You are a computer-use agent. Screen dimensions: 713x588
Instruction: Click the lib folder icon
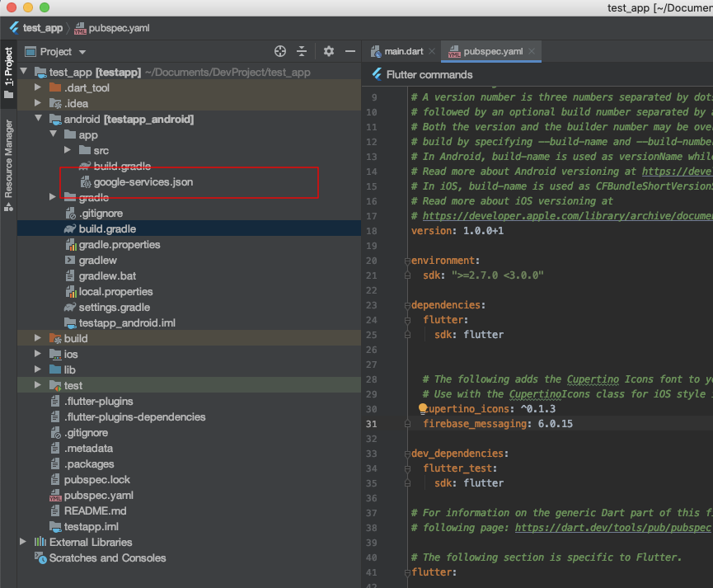coord(55,369)
